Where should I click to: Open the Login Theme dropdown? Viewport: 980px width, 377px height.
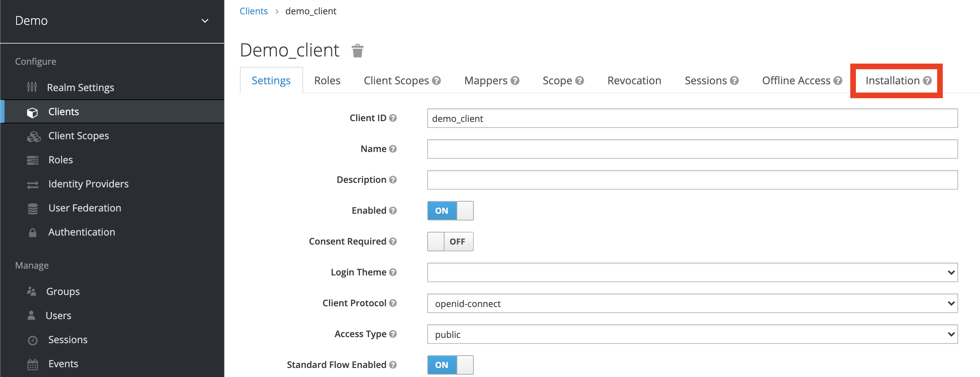coord(692,272)
